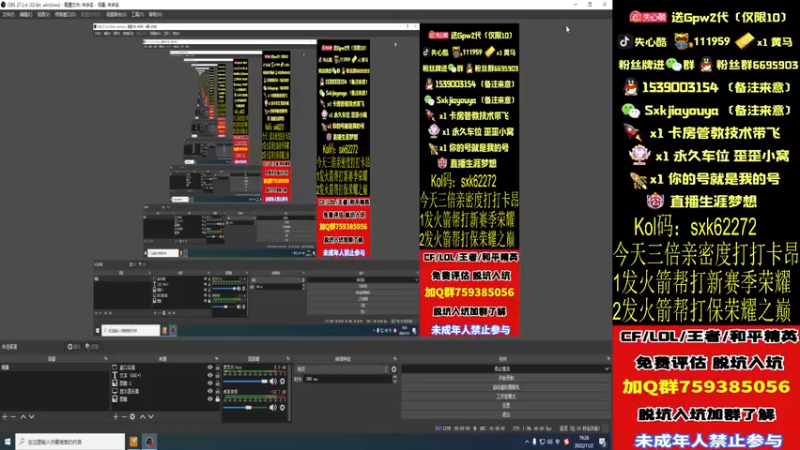Pop out the Scenes dock panel

106,359
